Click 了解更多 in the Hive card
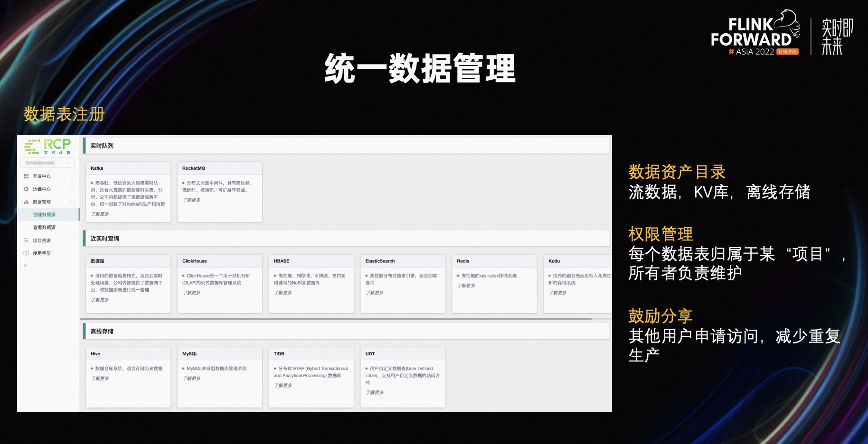 [x=100, y=379]
